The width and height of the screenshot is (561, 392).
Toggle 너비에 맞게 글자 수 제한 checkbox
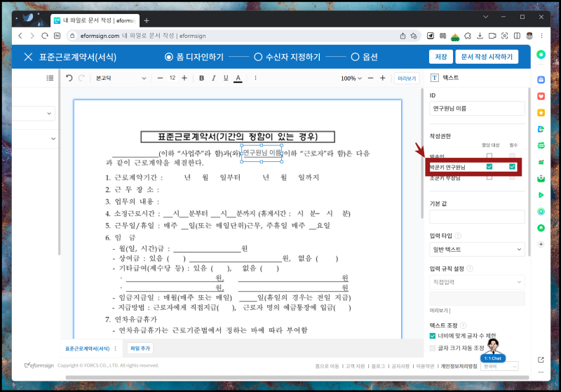coord(433,335)
